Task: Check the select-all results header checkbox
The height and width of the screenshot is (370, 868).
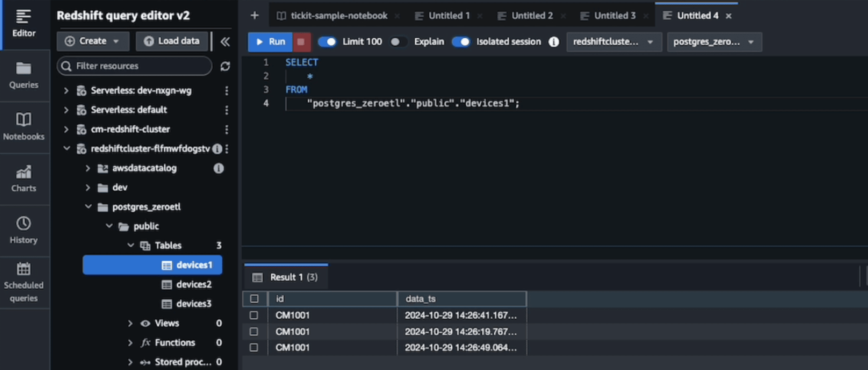Action: coord(254,299)
